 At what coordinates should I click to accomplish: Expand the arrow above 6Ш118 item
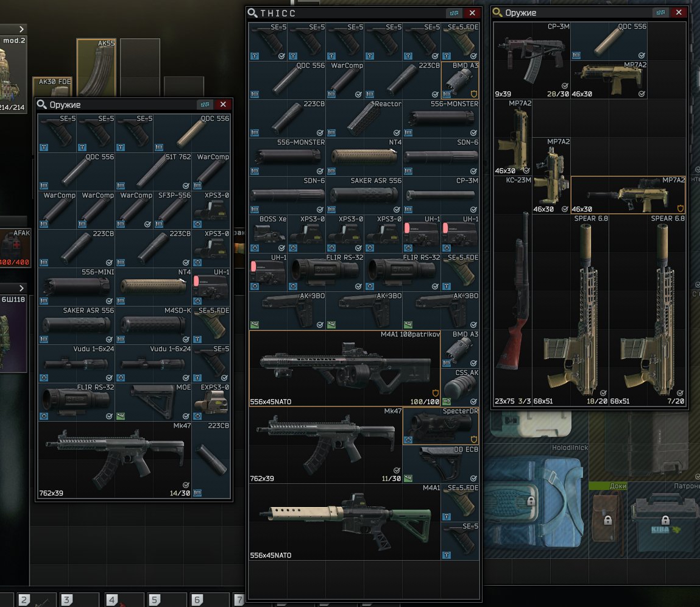(21, 288)
